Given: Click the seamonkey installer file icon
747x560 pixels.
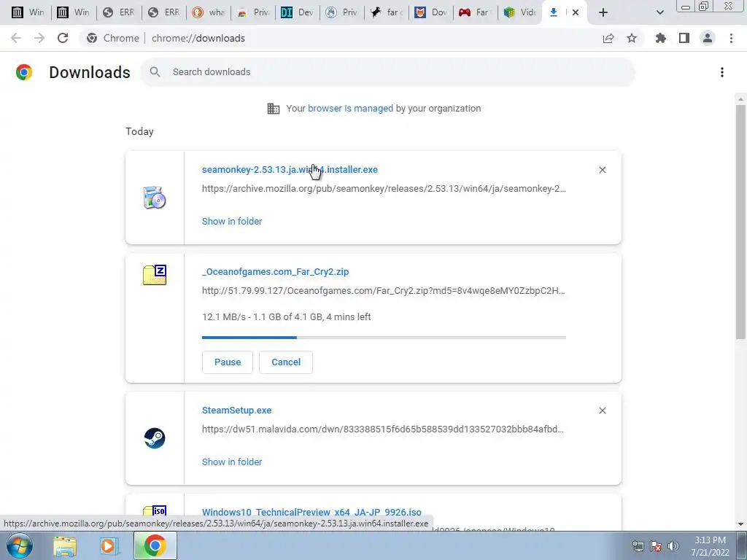Looking at the screenshot, I should pyautogui.click(x=155, y=198).
